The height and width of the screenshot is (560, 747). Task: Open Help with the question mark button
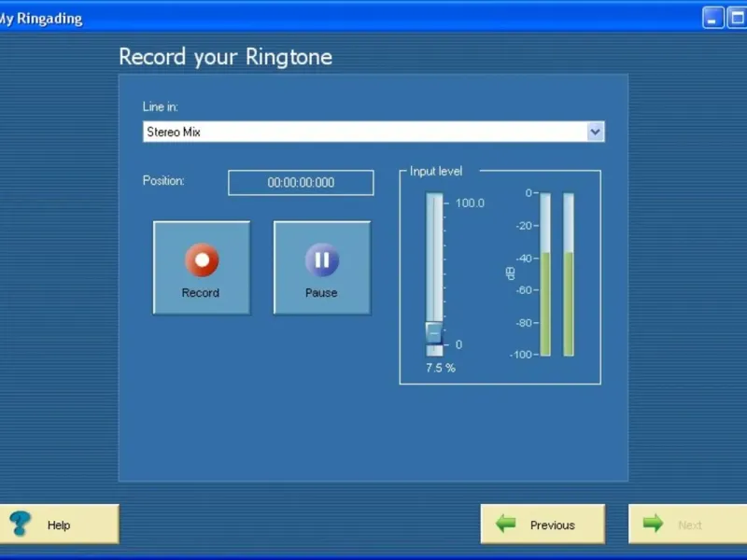(59, 525)
